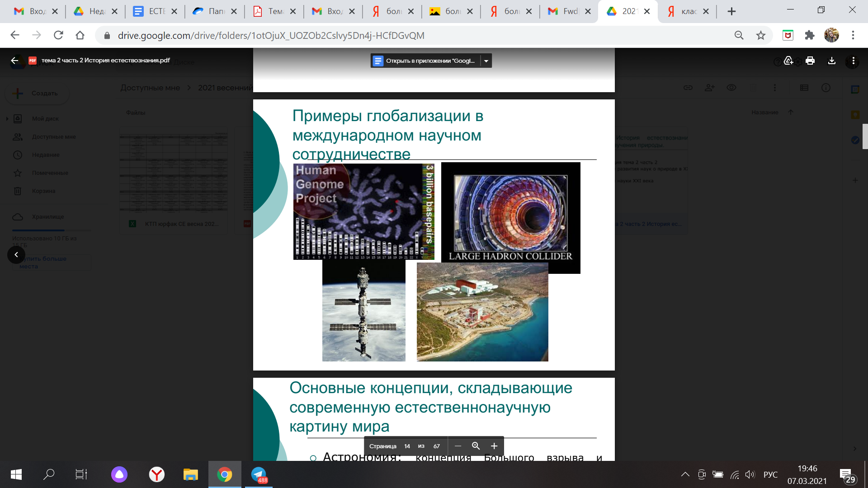
Task: Open the Chrome home page
Action: [x=80, y=35]
